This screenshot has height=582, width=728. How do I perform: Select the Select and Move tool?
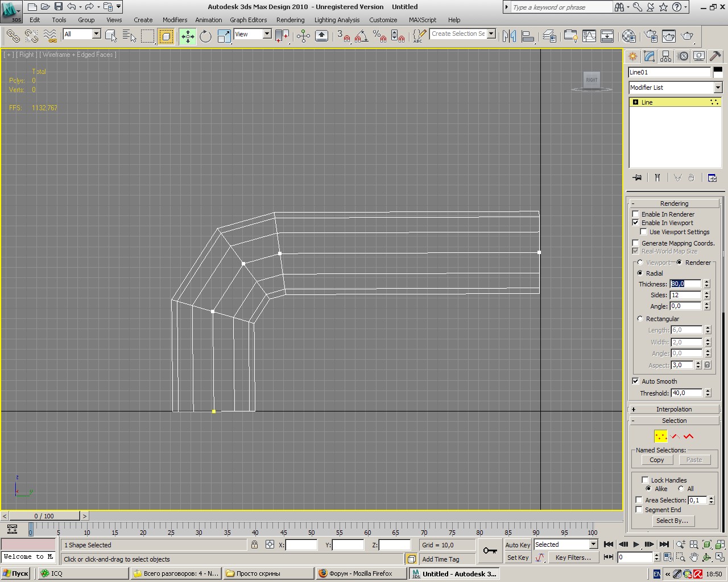tap(187, 37)
